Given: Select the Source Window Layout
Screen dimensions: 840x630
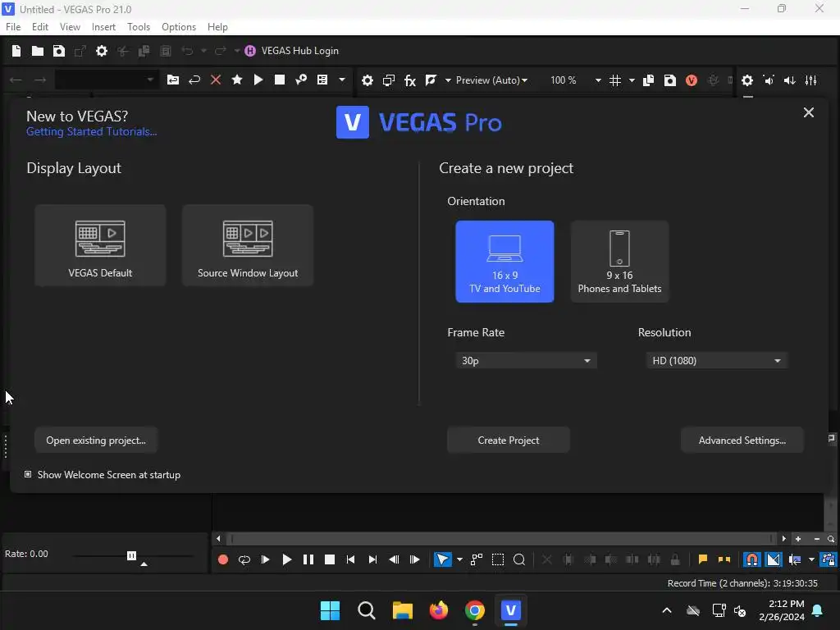Looking at the screenshot, I should (248, 245).
